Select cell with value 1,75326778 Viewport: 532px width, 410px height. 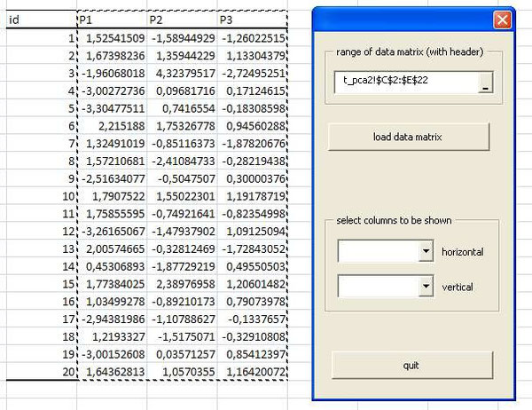[x=182, y=126]
